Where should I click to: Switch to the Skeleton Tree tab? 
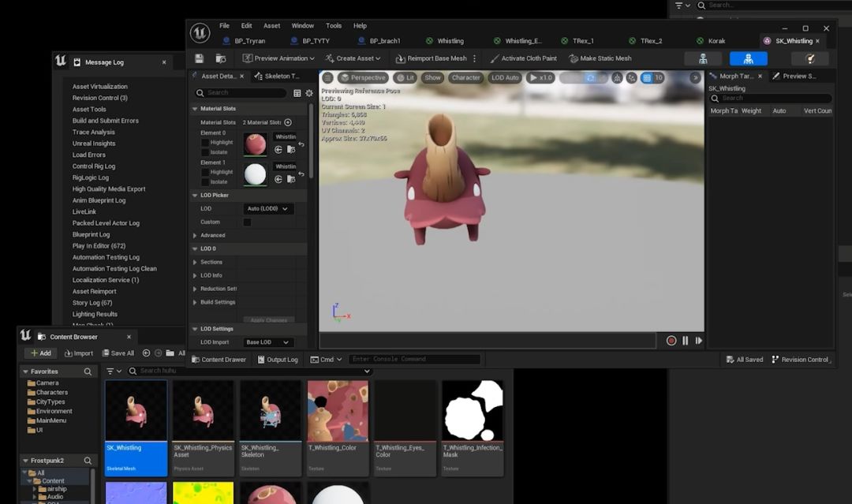277,76
